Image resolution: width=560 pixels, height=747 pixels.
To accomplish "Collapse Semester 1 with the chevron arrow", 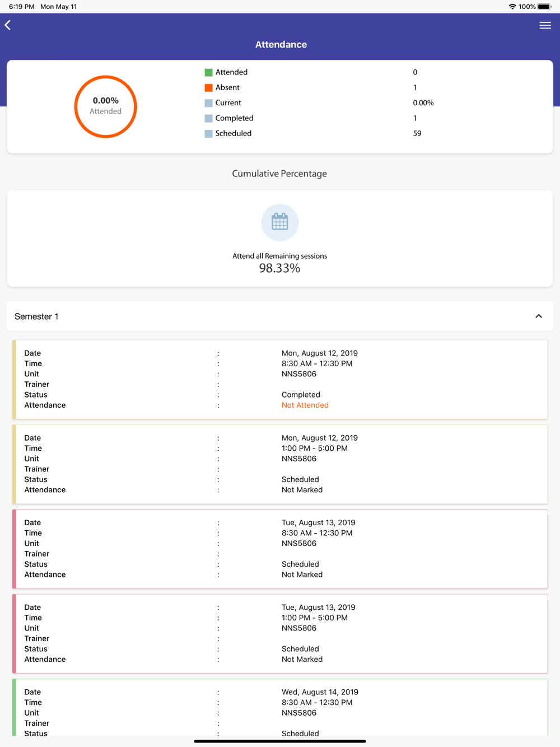I will [539, 316].
